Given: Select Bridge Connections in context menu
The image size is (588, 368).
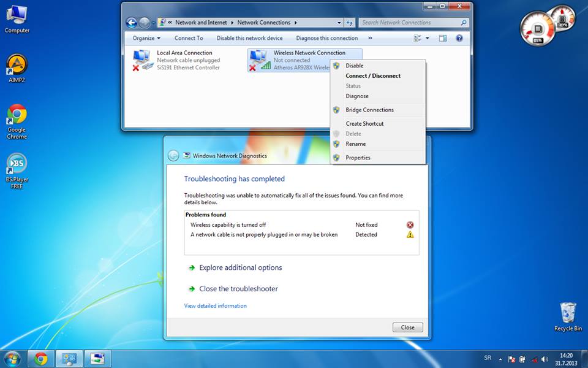Looking at the screenshot, I should coord(378,110).
